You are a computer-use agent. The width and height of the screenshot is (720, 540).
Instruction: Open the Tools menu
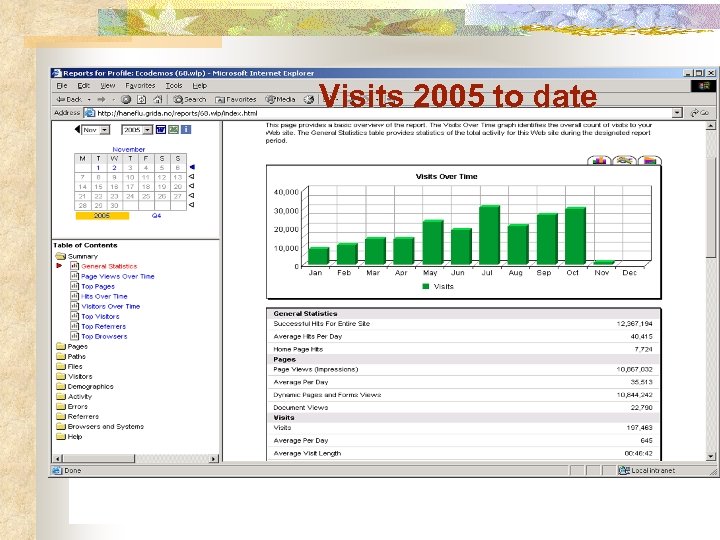[x=174, y=86]
